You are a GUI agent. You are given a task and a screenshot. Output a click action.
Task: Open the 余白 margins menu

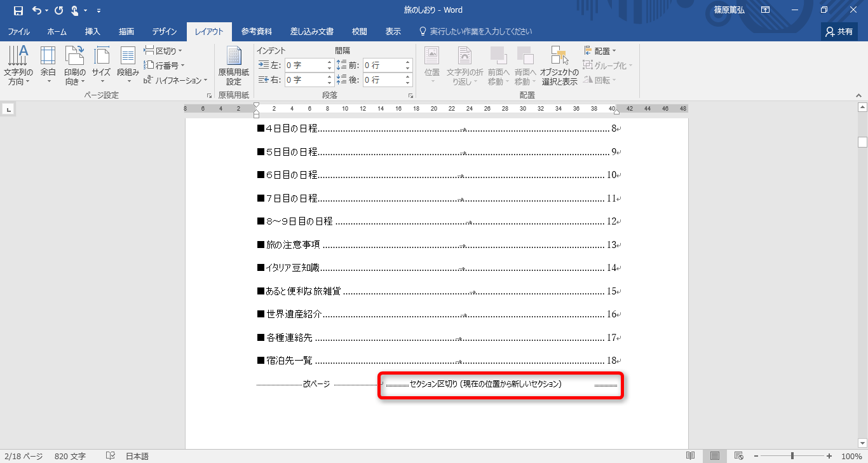pyautogui.click(x=48, y=66)
